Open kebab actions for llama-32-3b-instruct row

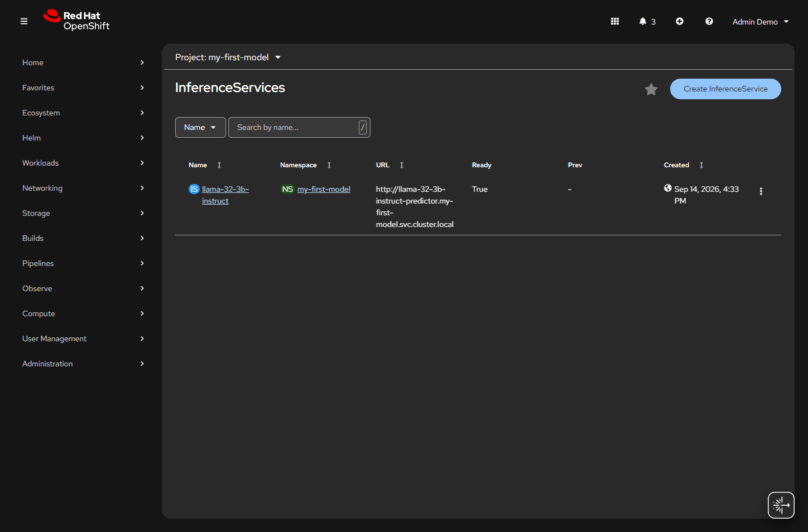(x=761, y=191)
